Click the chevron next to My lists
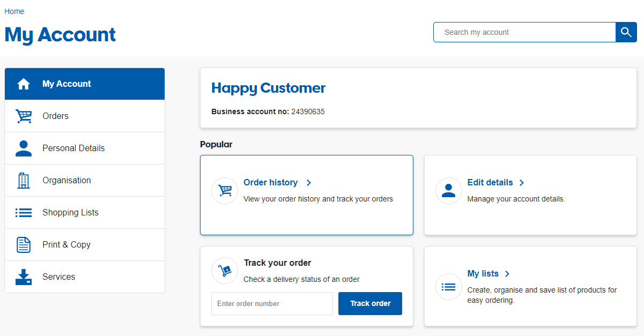This screenshot has width=644, height=336. point(507,274)
